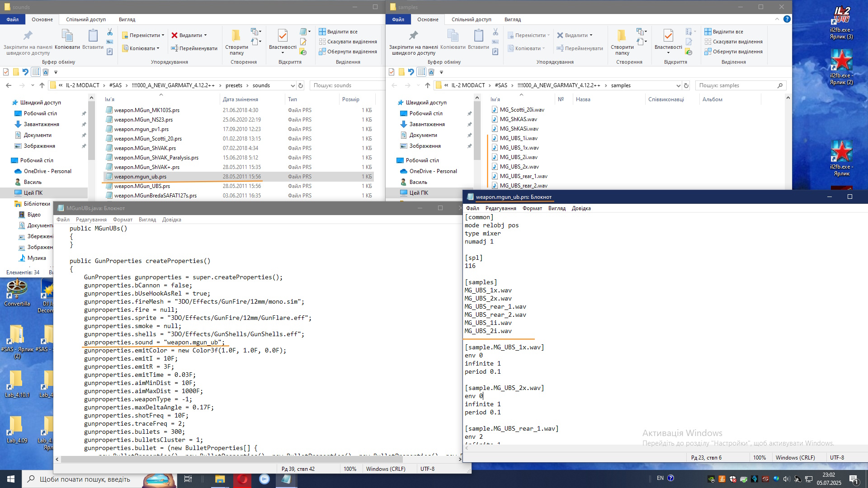Viewport: 868px width, 488px height.
Task: Click Pin to quick access icon in samples window
Action: 413,36
